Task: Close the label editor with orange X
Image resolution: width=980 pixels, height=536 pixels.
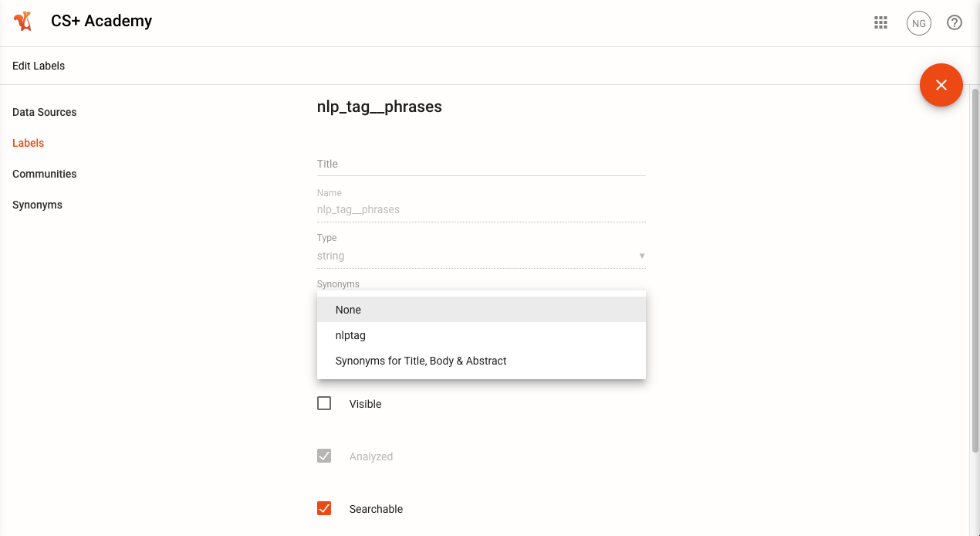Action: pyautogui.click(x=941, y=85)
